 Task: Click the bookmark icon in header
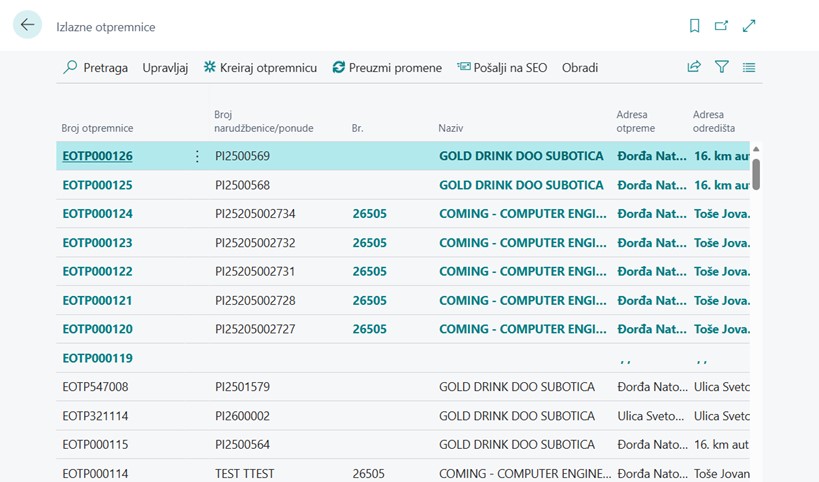(x=694, y=26)
